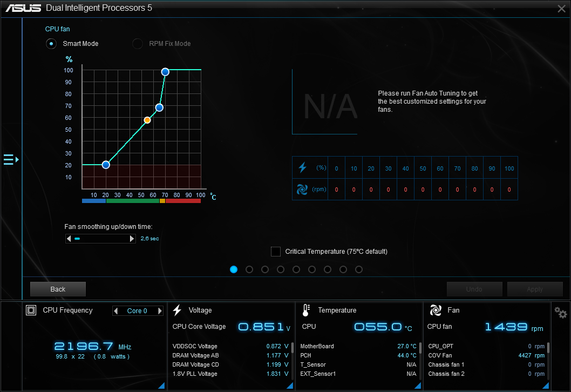This screenshot has height=392, width=571.
Task: Click the VDDSOC Voltage row label
Action: point(195,346)
